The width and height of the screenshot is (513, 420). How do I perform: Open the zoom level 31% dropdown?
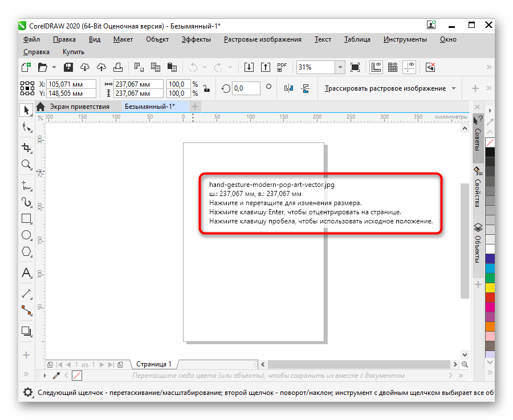click(x=340, y=67)
